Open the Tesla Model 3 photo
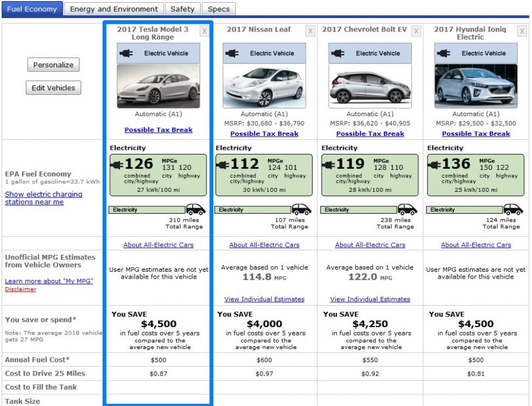The image size is (532, 406). [159, 86]
